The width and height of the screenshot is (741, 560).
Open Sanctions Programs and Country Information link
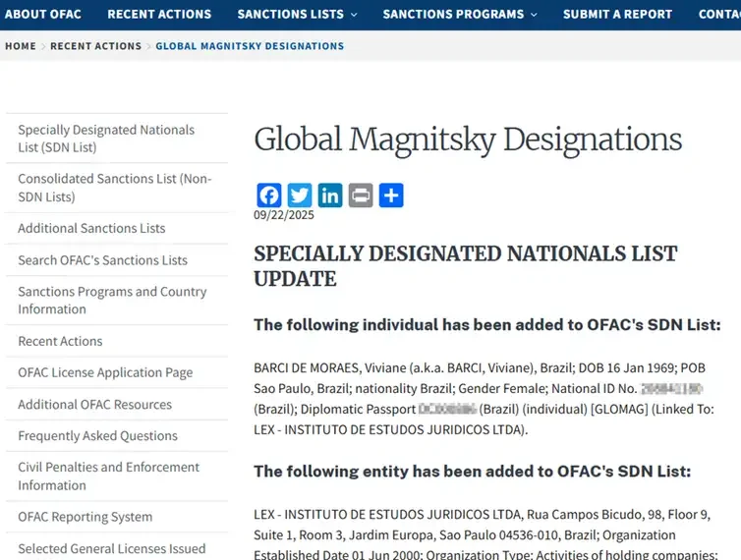(x=112, y=300)
